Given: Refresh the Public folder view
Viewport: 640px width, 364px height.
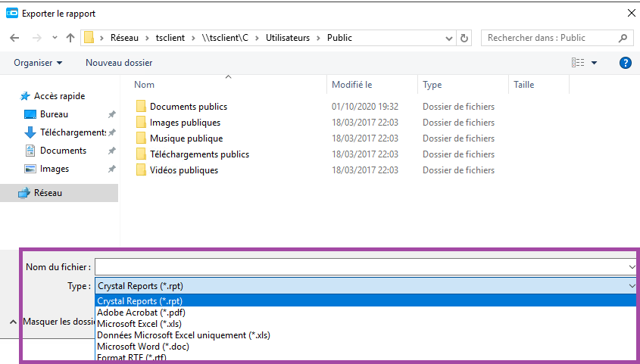Looking at the screenshot, I should coord(464,38).
